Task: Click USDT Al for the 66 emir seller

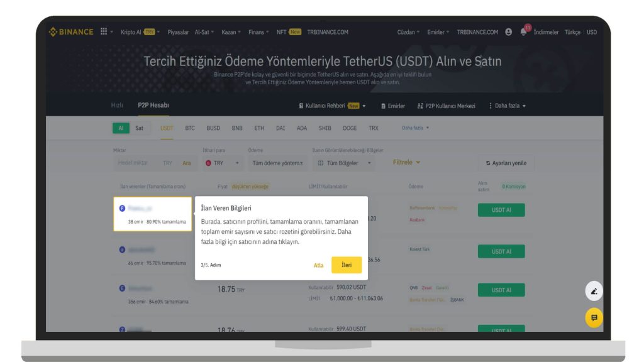Action: click(501, 251)
